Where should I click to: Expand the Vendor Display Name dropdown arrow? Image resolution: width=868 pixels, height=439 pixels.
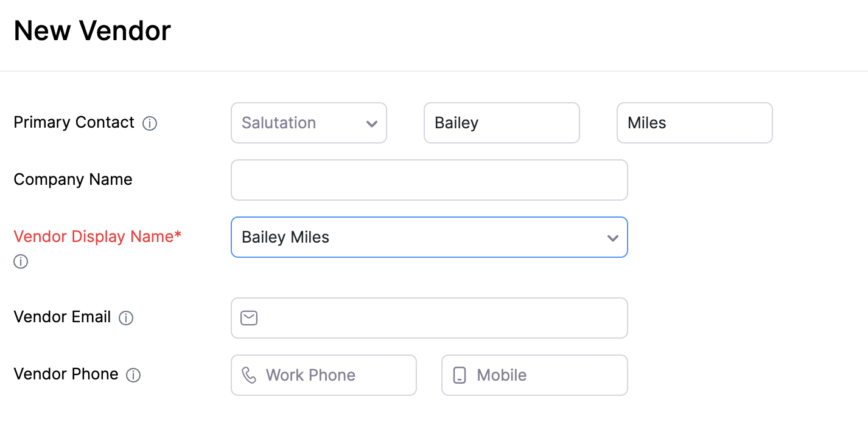(x=612, y=238)
